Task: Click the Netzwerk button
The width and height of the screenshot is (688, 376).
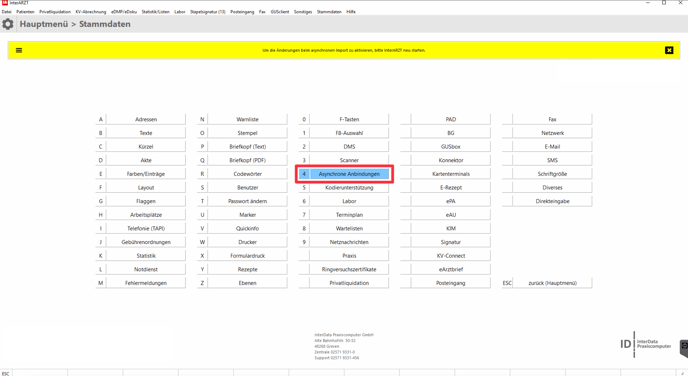Action: pos(552,133)
